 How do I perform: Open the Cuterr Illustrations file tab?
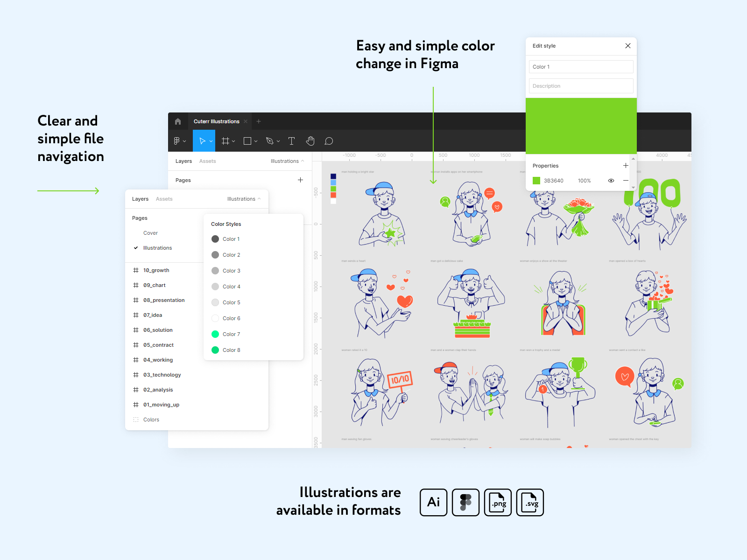point(216,121)
